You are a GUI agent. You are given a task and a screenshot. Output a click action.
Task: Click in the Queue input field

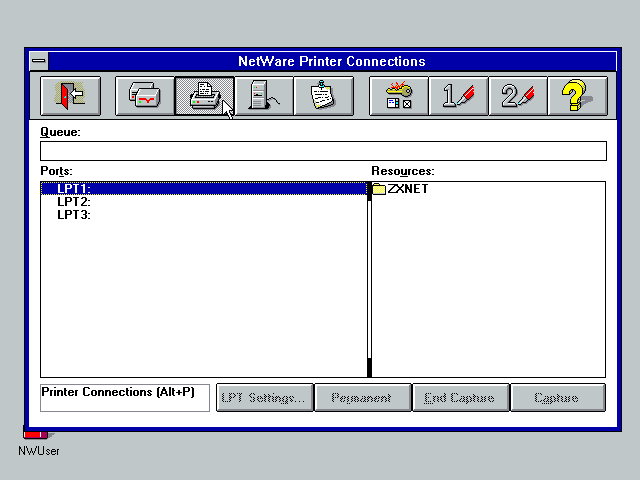(x=323, y=151)
